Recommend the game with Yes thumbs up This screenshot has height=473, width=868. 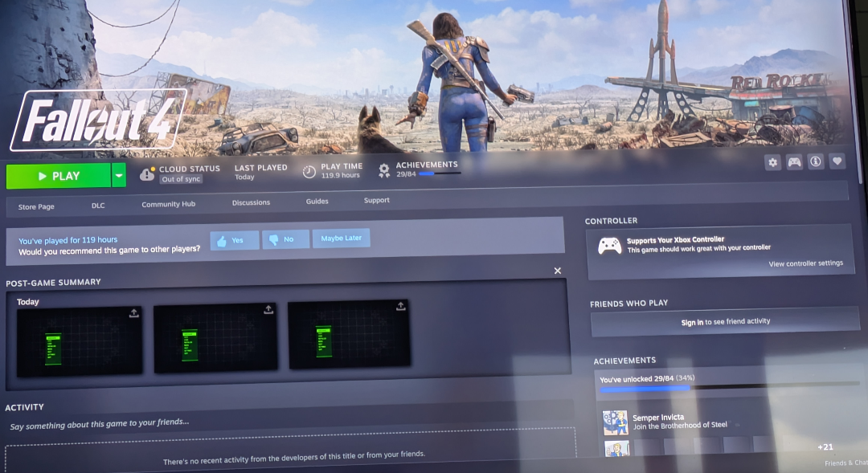coord(234,240)
